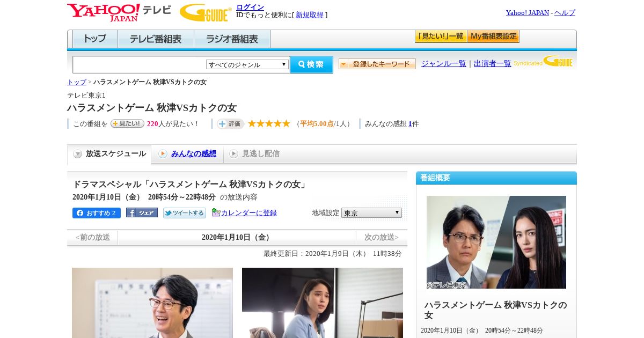
Task: Open the 地域設定 東京 region dropdown
Action: (x=371, y=213)
